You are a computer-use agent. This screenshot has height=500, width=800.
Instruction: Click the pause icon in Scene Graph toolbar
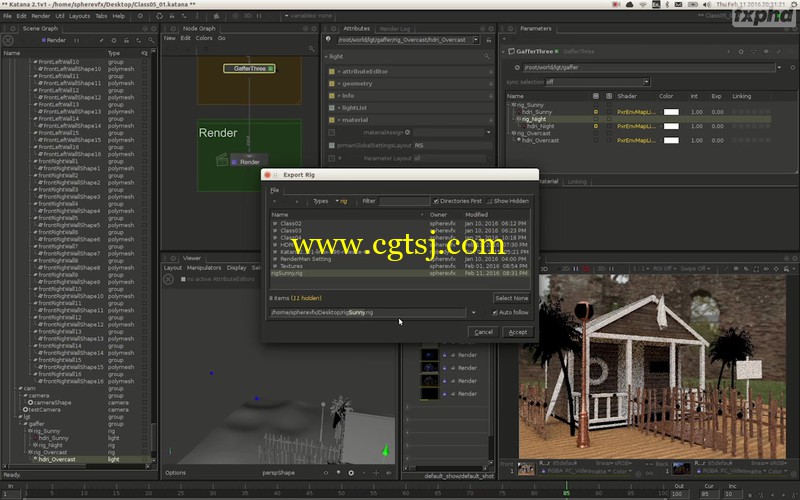pos(77,40)
